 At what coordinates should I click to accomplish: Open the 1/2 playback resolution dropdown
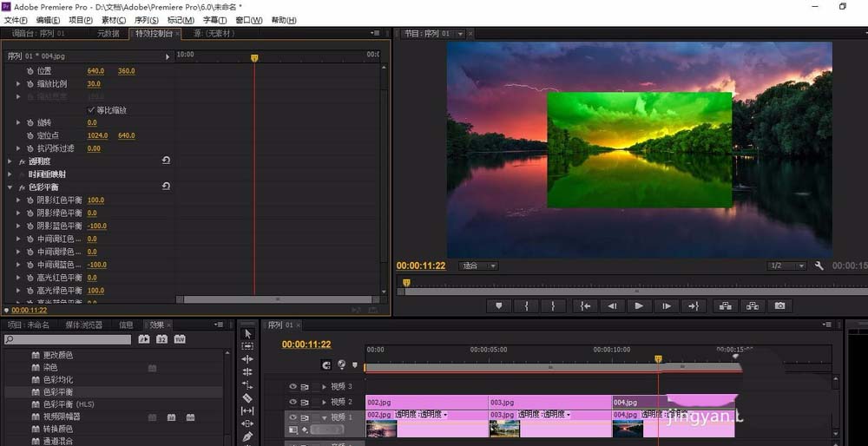click(x=786, y=266)
